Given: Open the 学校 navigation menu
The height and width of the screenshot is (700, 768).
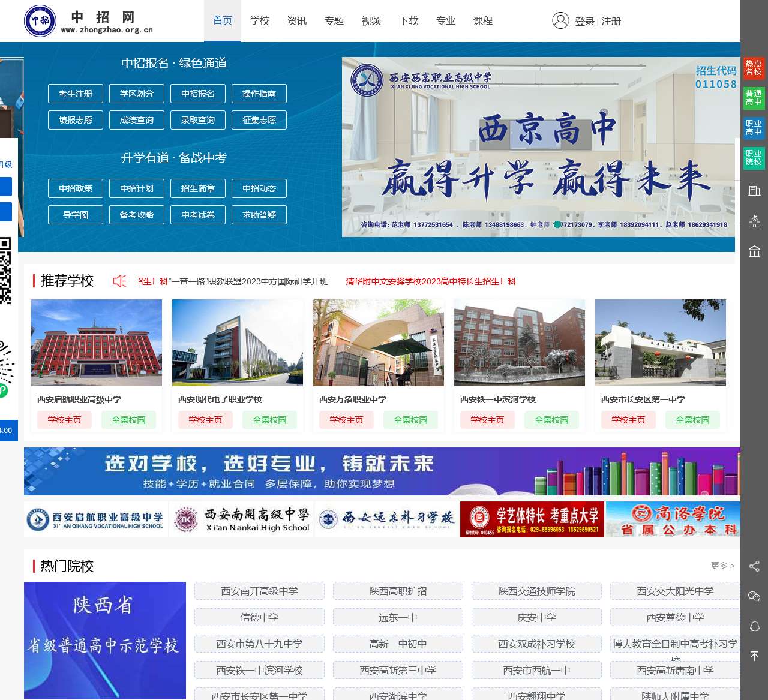Looking at the screenshot, I should (x=260, y=21).
